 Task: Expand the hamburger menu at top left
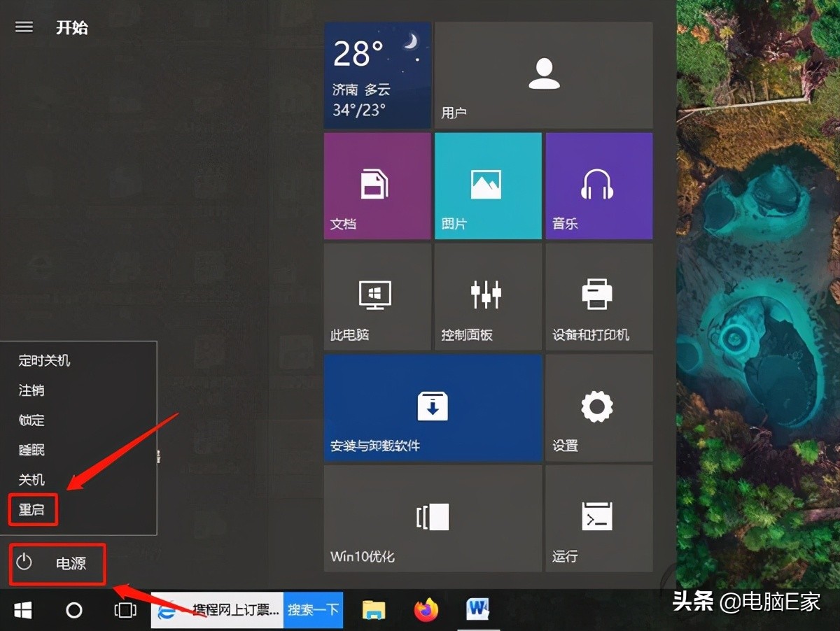23,27
